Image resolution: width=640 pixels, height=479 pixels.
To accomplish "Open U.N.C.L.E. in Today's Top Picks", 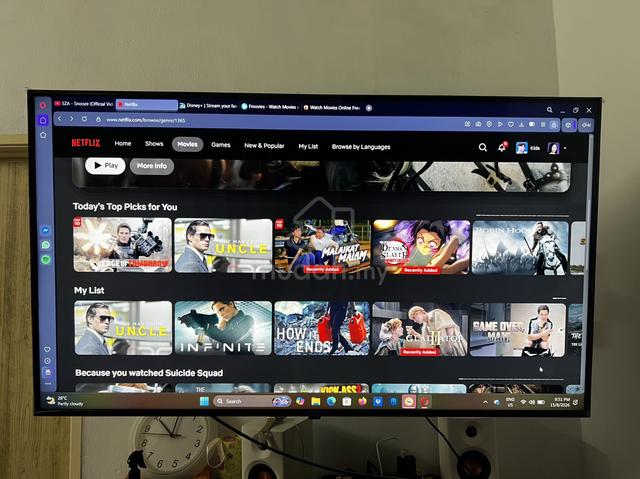I will click(223, 246).
